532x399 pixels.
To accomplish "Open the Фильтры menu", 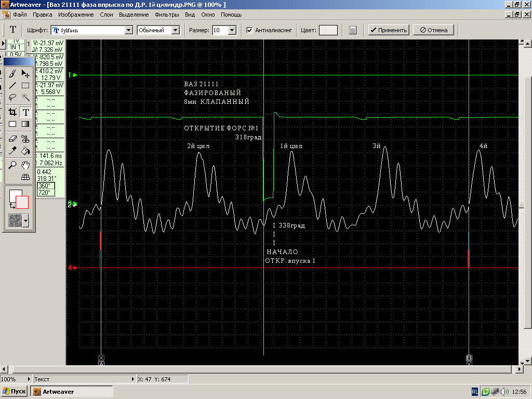I will point(167,15).
